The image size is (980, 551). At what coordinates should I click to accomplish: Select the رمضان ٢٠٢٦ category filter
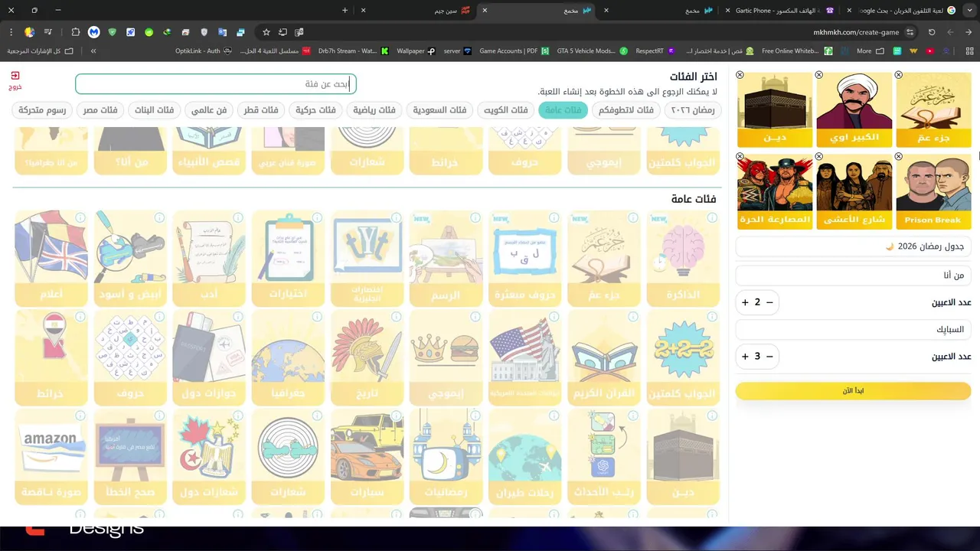[692, 110]
